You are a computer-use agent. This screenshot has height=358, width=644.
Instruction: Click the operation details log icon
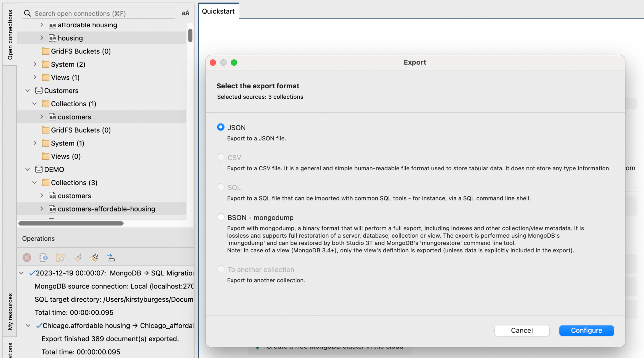[x=43, y=258]
